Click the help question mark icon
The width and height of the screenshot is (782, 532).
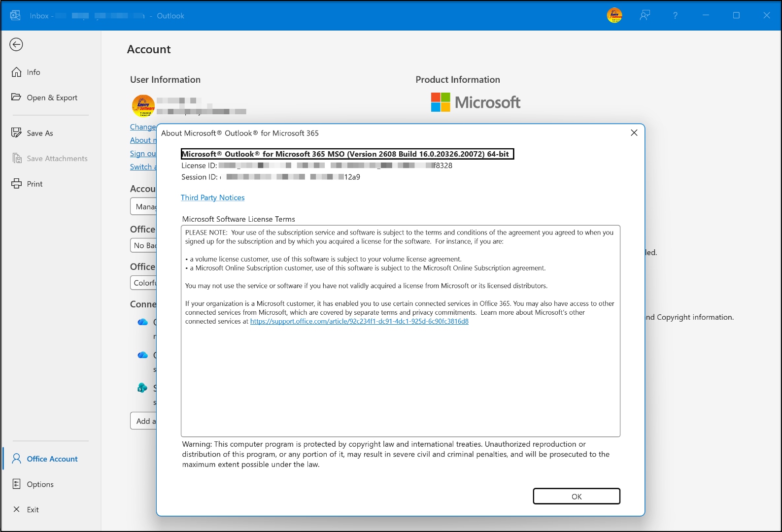point(675,15)
